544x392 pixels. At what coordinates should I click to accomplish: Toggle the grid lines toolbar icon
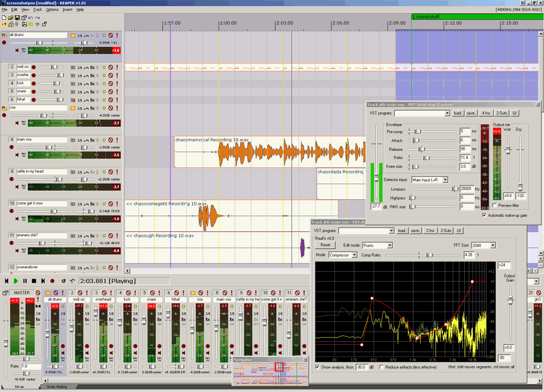coord(31,24)
